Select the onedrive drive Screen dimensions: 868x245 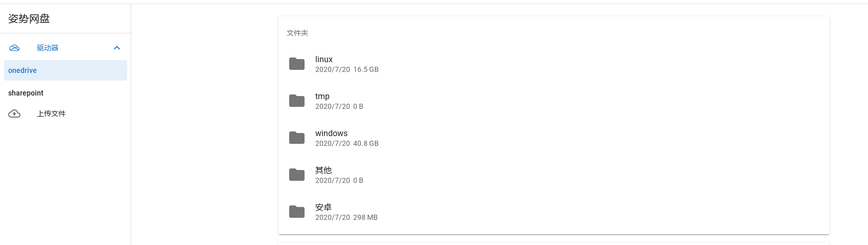click(66, 70)
